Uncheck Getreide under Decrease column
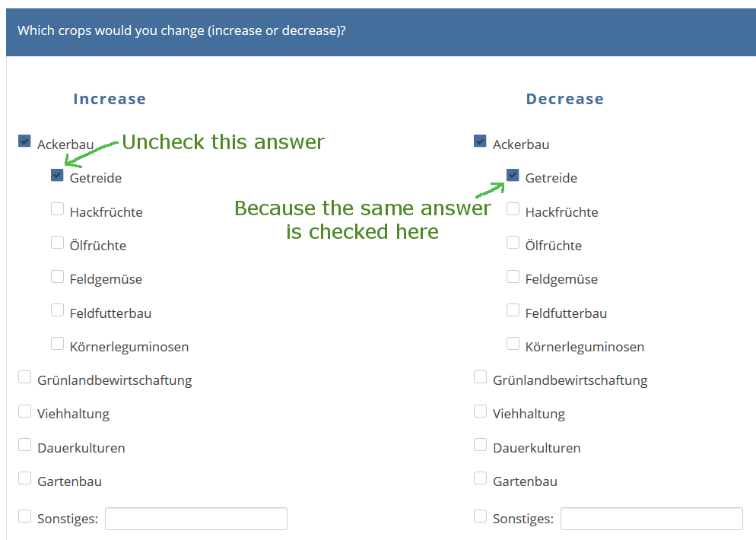This screenshot has width=756, height=540. click(x=513, y=176)
